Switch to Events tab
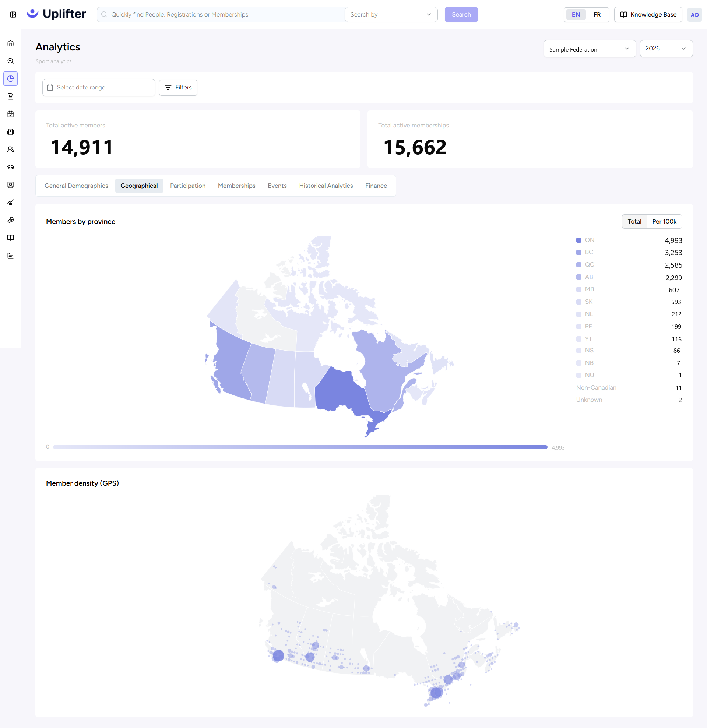 click(x=277, y=186)
